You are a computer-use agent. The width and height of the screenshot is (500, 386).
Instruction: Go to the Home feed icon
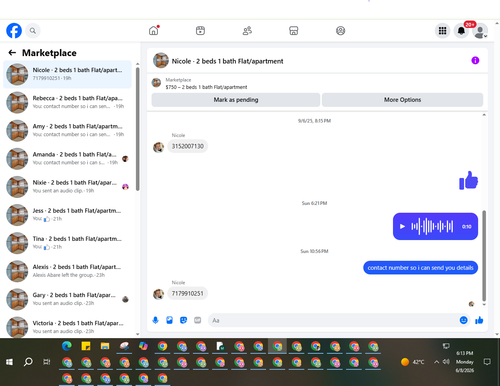pyautogui.click(x=154, y=30)
